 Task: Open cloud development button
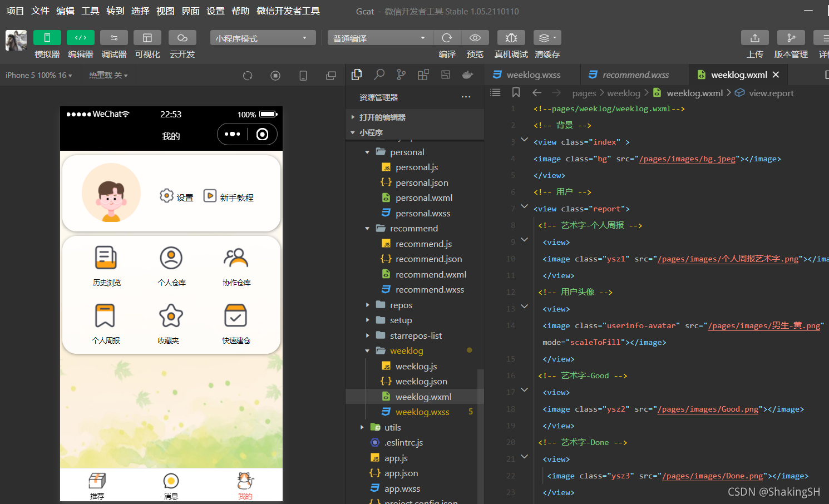click(x=182, y=38)
